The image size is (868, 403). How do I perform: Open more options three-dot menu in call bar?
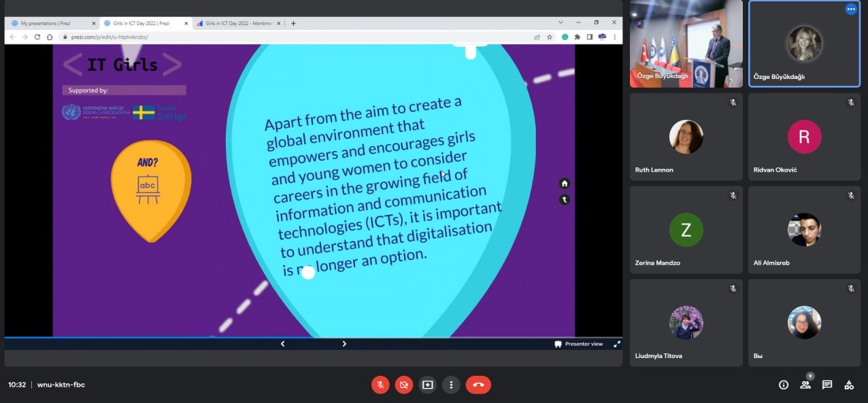(x=451, y=385)
